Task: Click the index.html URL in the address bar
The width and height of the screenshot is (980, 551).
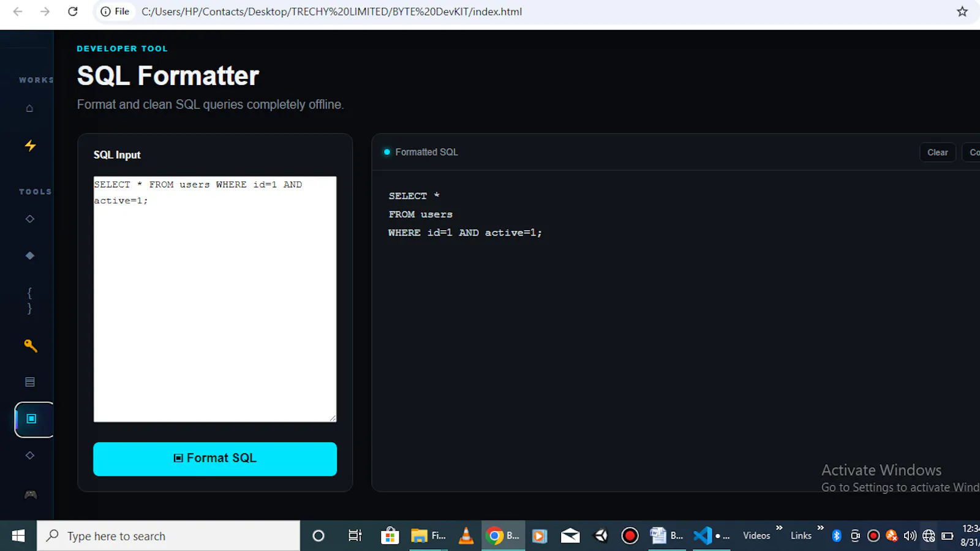Action: 331,12
